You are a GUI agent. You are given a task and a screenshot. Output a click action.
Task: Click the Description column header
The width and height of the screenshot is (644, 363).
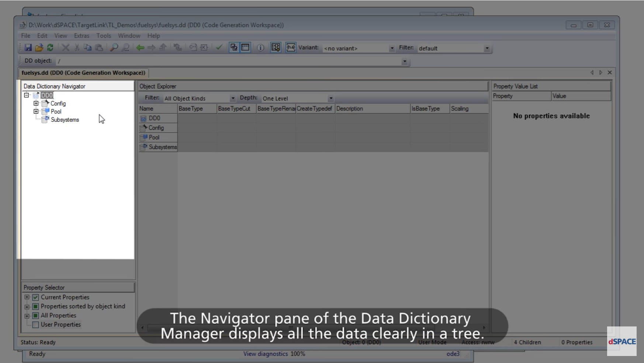[x=373, y=109]
